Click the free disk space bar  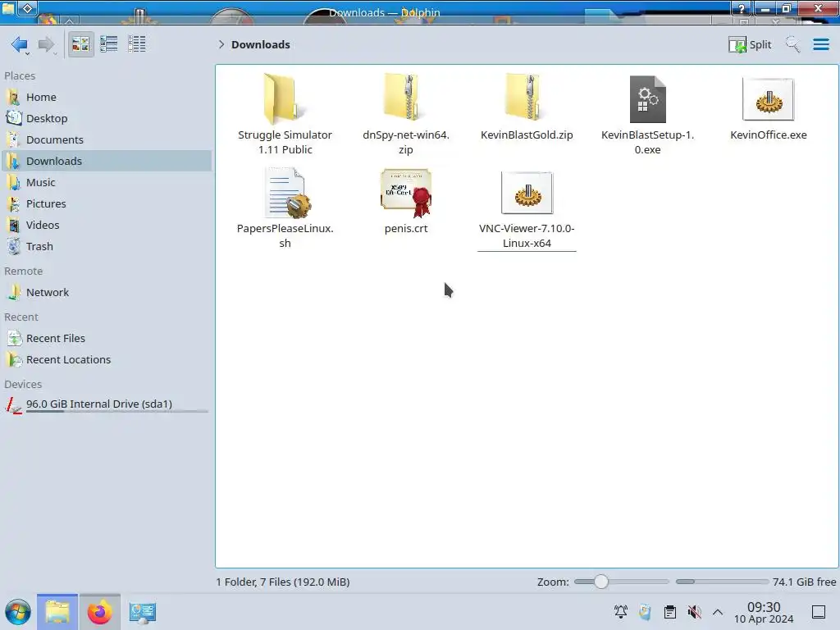pyautogui.click(x=722, y=582)
